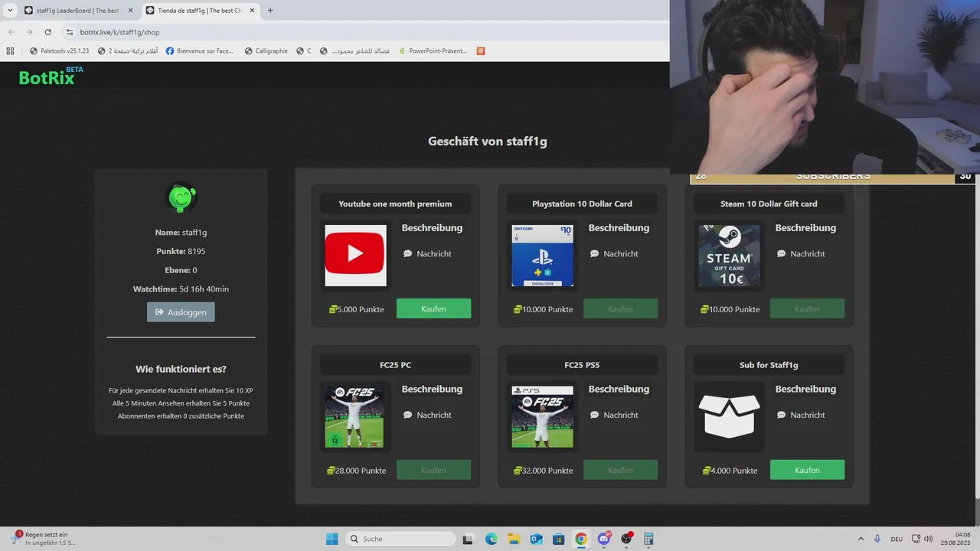Switch to staff1g LeaderBoard tab
Screen dimensions: 980x551
click(x=77, y=11)
